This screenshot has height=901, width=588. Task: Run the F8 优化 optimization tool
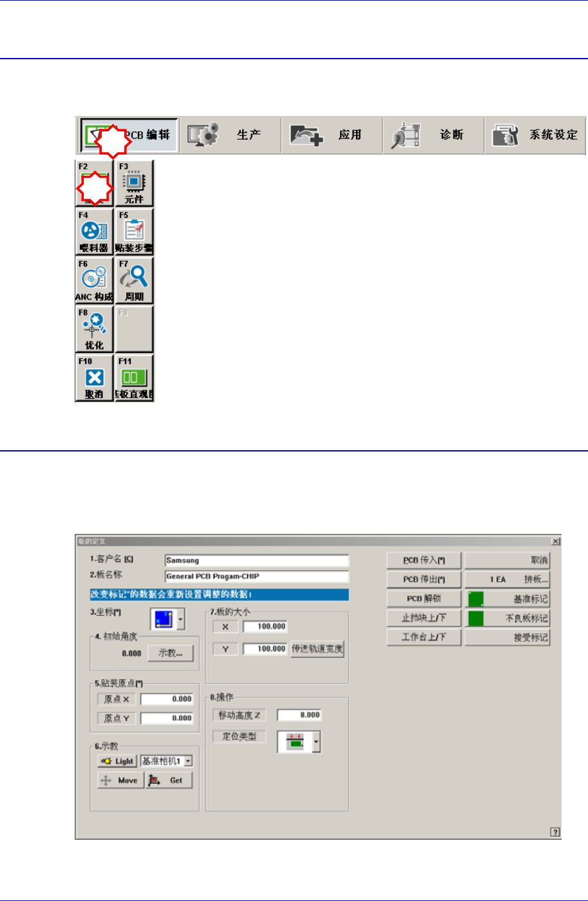tap(95, 329)
